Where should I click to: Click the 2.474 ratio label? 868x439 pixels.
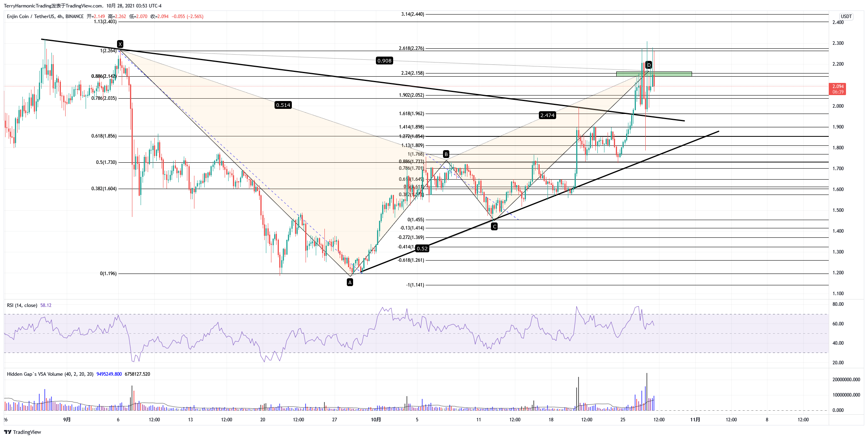point(548,115)
